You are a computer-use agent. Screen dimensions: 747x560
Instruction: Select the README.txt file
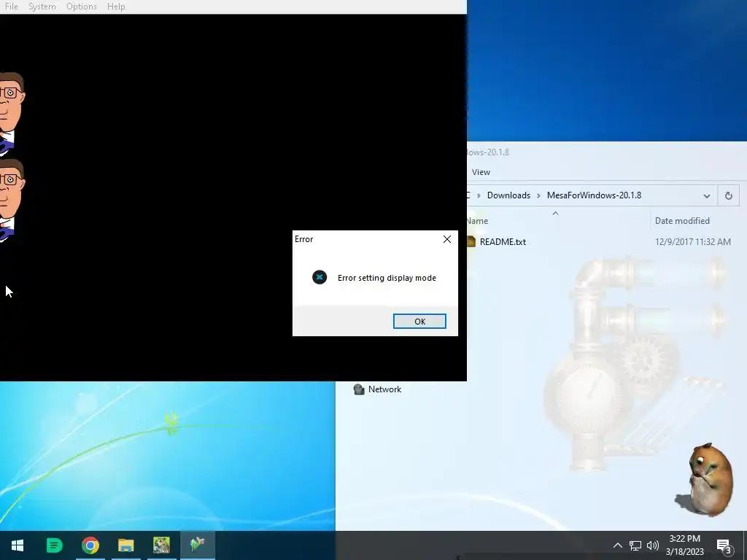click(x=503, y=242)
